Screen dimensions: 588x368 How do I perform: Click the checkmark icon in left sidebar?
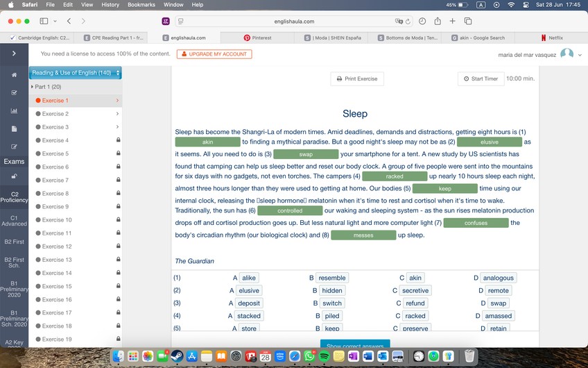14,92
